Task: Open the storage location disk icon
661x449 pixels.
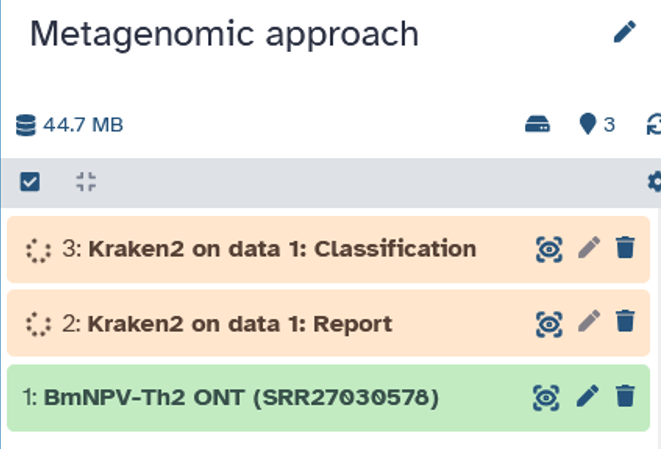Action: click(537, 124)
